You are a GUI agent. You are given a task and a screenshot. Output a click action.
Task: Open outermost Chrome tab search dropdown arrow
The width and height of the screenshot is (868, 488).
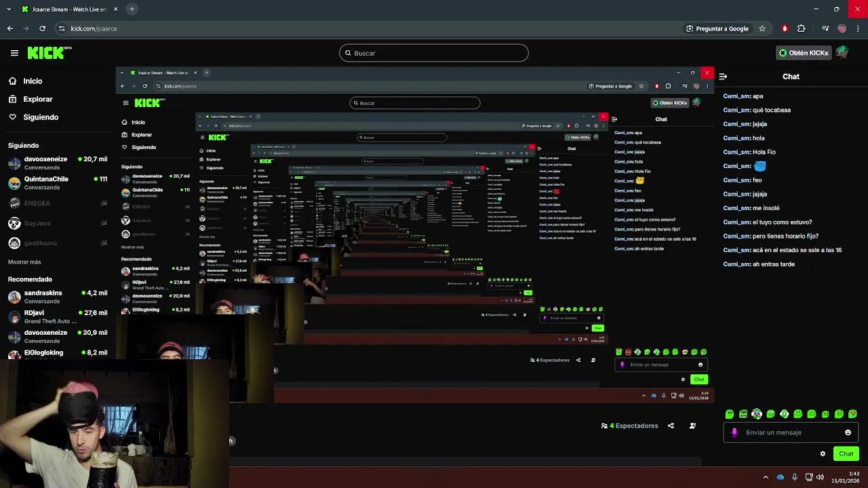pyautogui.click(x=8, y=9)
